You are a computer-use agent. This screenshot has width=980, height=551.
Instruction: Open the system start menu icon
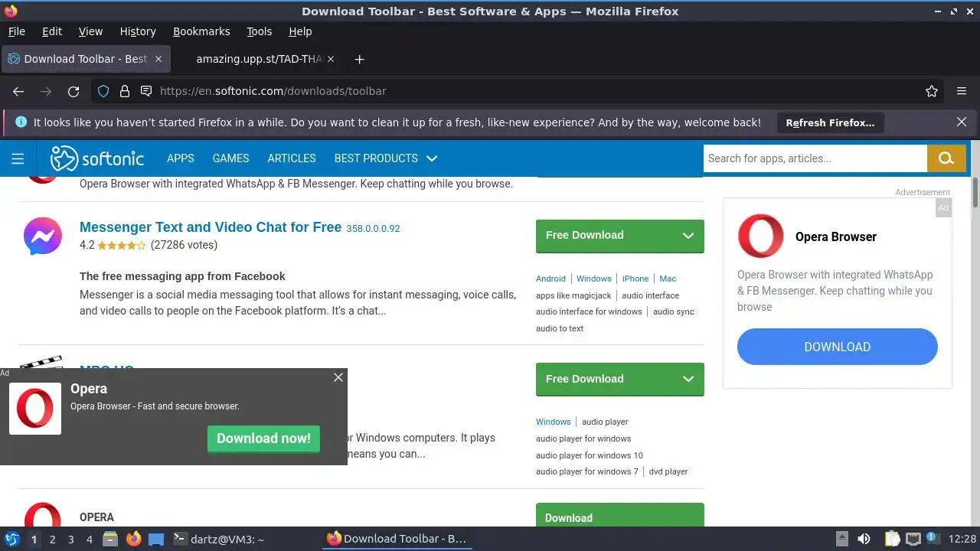(12, 539)
